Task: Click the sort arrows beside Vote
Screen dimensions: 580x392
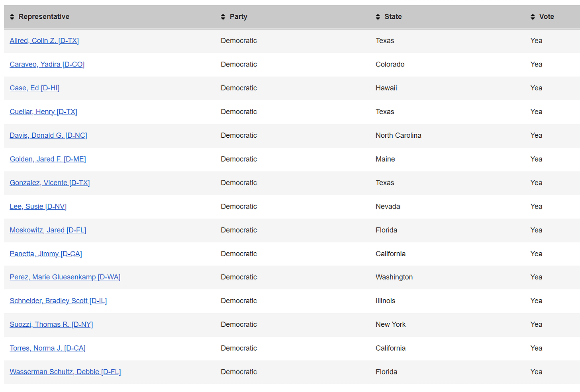Action: pyautogui.click(x=533, y=17)
